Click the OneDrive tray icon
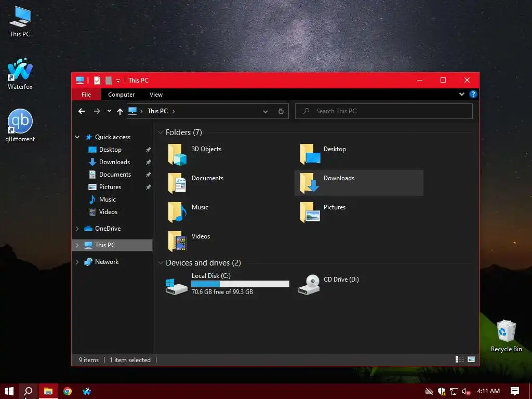Screen dimensions: 532x399 429,392
